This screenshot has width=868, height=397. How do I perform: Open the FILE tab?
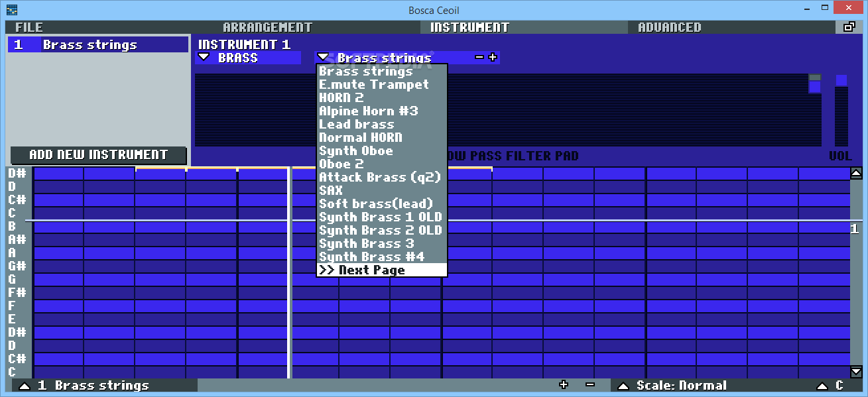click(29, 27)
